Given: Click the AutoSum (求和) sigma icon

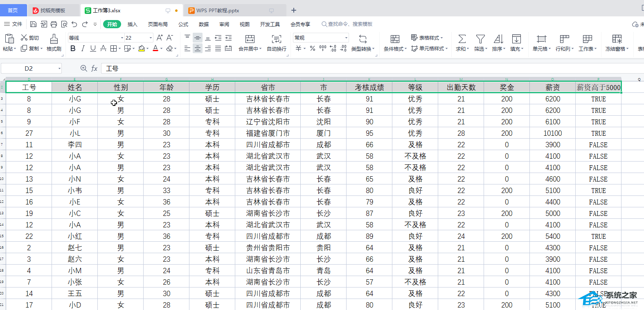Looking at the screenshot, I should (462, 39).
